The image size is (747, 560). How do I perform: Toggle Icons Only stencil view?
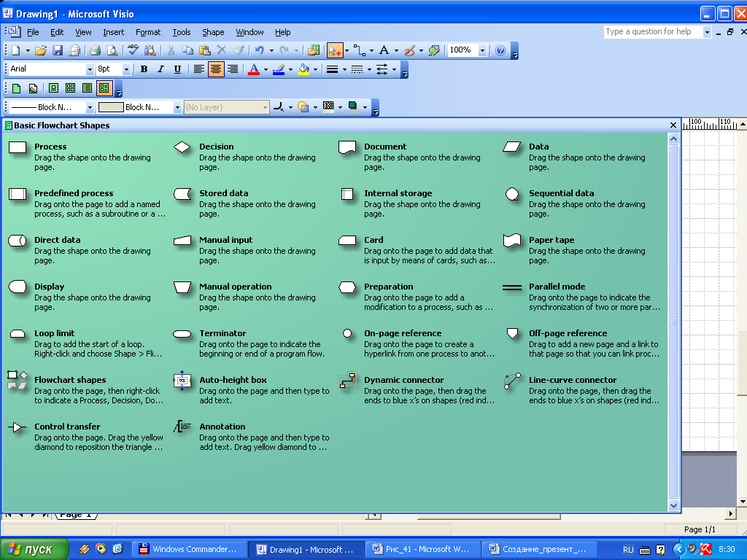click(x=71, y=88)
